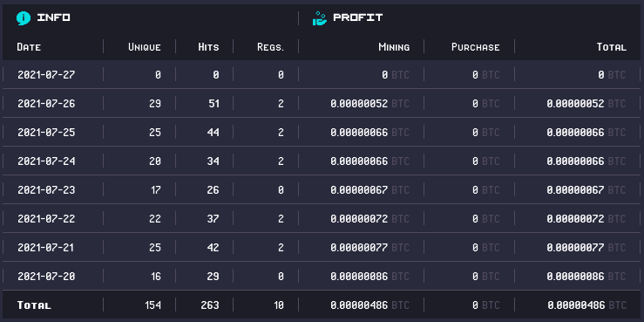This screenshot has height=322, width=644.
Task: Click the Hits column header
Action: pyautogui.click(x=208, y=47)
